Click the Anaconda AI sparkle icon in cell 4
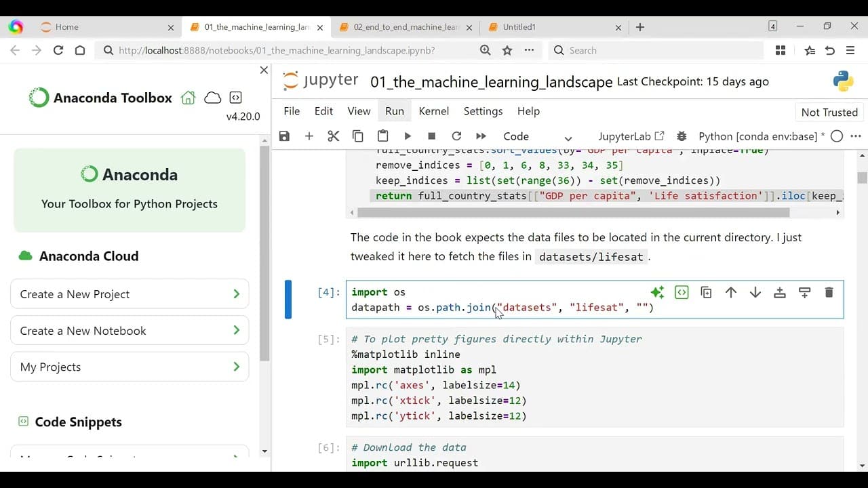868x488 pixels. point(656,292)
